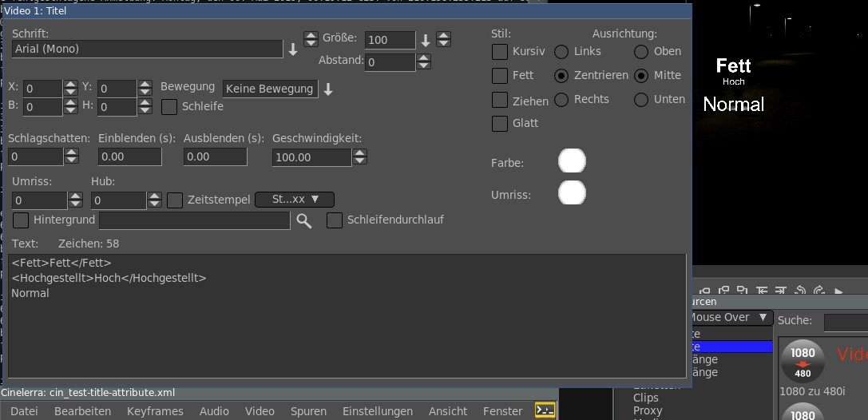Select the Links alignment radio button
868x420 pixels.
tap(561, 52)
